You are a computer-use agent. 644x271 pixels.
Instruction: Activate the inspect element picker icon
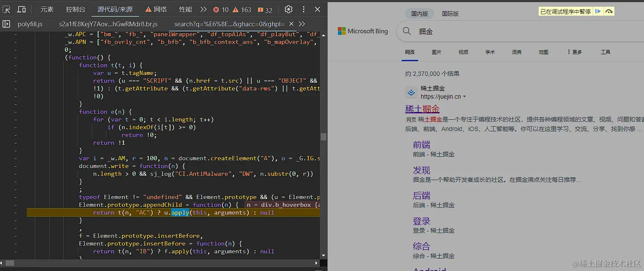[x=6, y=9]
